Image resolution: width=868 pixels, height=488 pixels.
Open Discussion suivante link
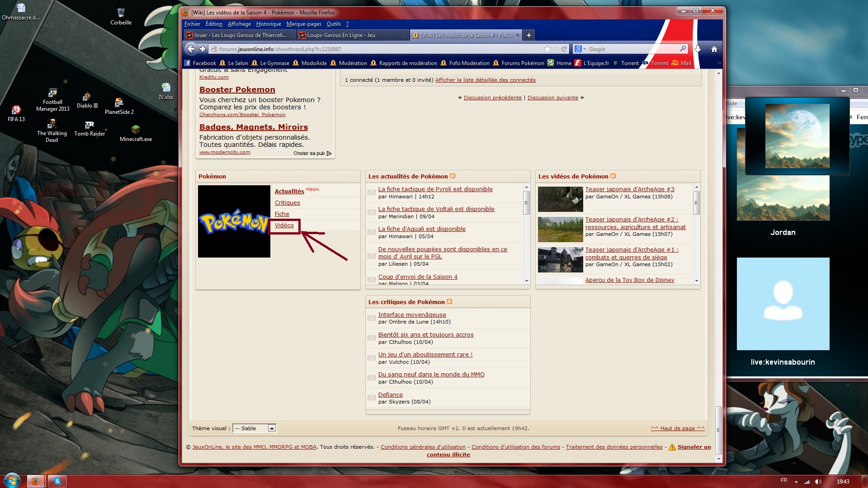pos(552,98)
